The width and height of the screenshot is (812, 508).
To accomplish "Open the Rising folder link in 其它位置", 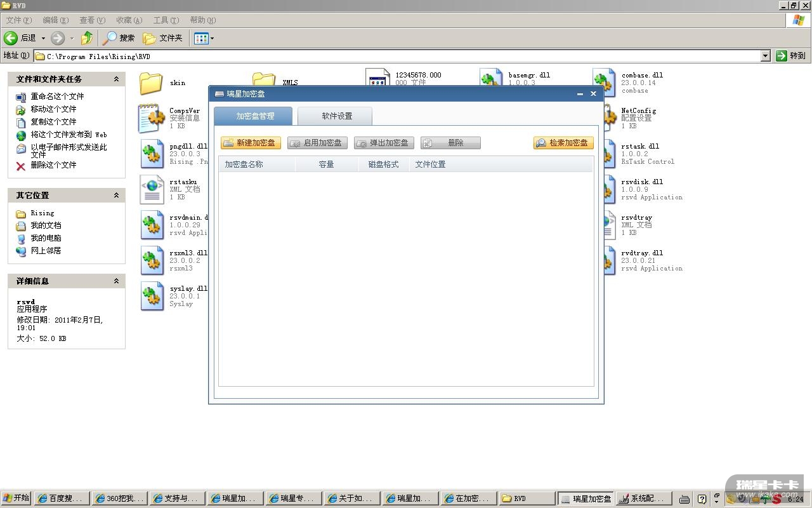I will pos(43,213).
